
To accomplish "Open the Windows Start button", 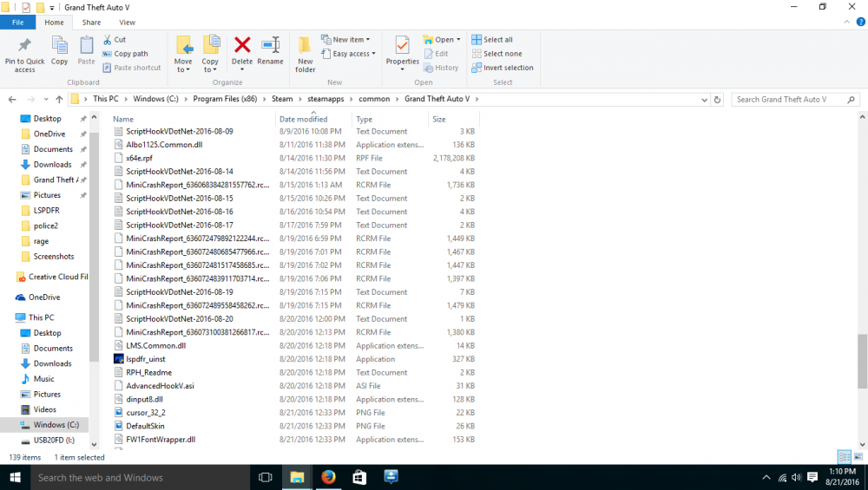I will click(15, 477).
